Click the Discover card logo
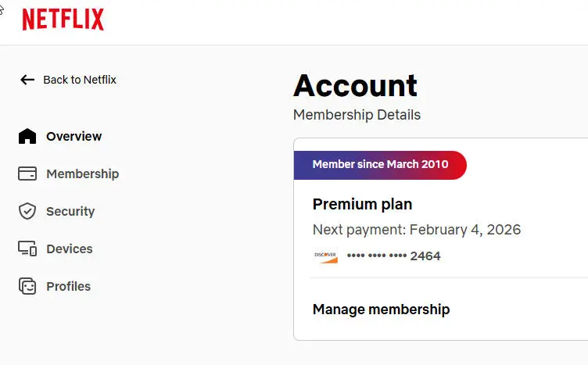Viewport: 588px width, 365px height. point(325,256)
